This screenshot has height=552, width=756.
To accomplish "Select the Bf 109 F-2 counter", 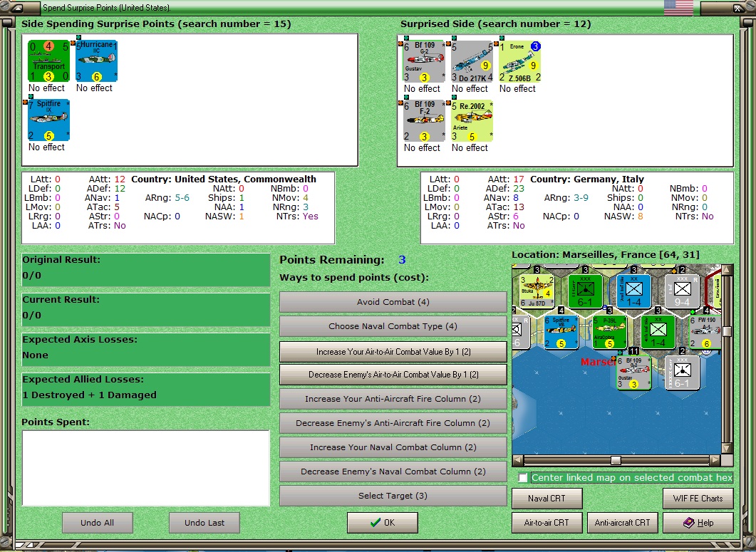I will 424,120.
